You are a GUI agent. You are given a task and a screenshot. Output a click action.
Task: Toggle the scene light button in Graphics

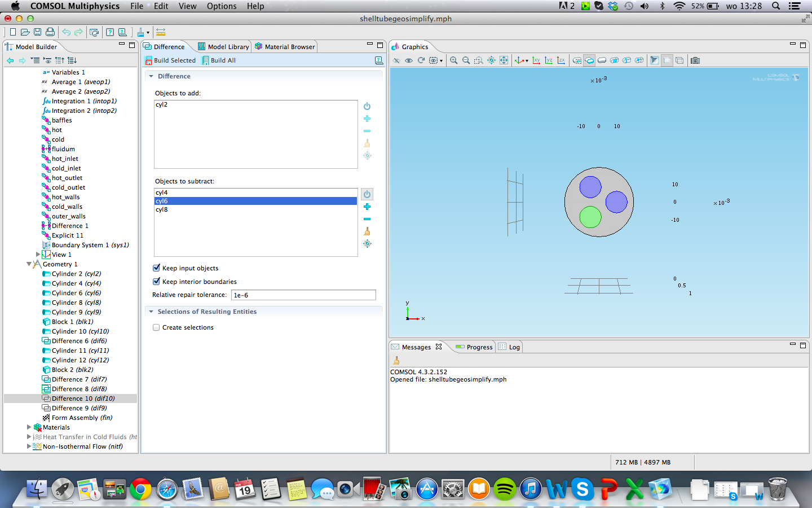tap(655, 60)
